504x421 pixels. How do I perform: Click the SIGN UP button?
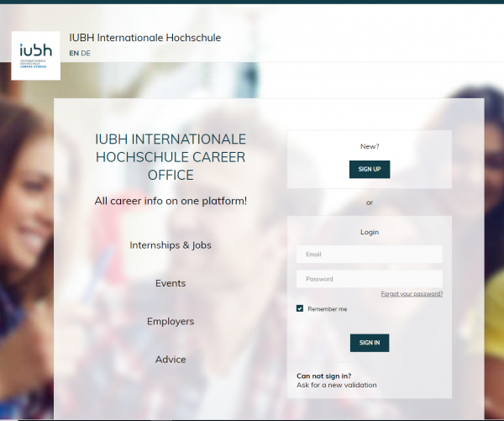pos(370,169)
